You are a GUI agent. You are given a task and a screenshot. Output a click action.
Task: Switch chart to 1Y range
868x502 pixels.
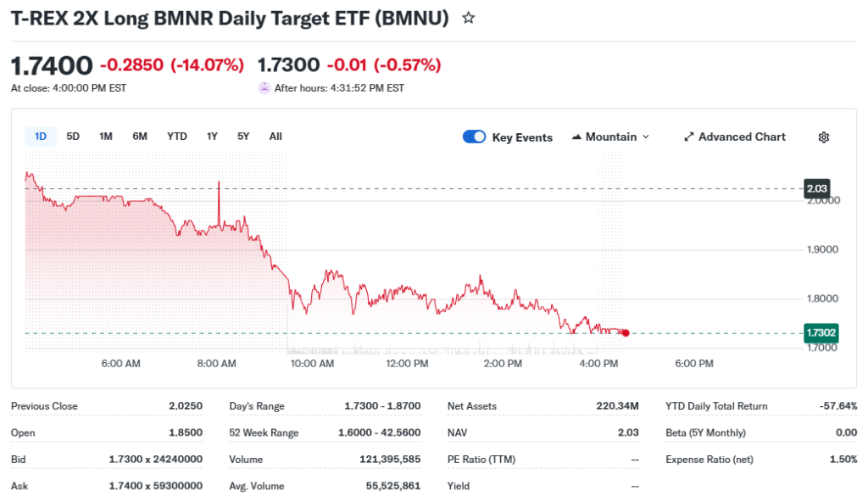coord(212,137)
